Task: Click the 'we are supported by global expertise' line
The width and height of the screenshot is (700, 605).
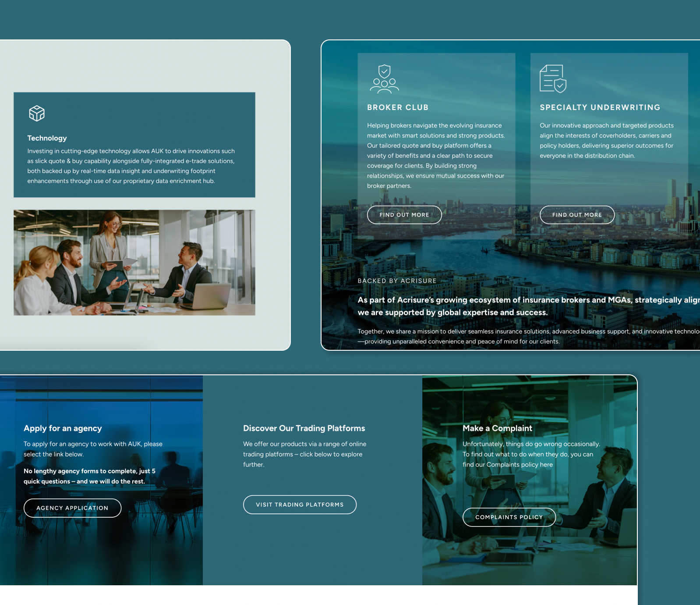Action: tap(453, 313)
